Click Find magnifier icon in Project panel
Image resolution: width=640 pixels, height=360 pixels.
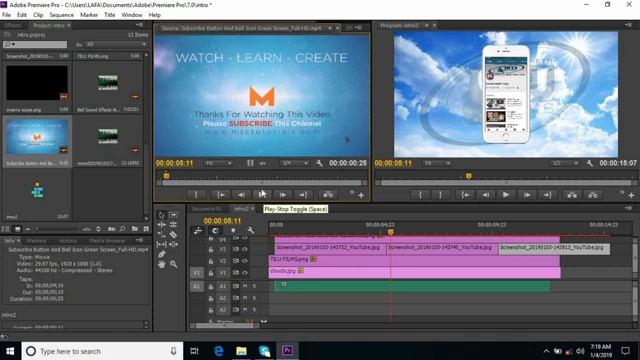[x=122, y=229]
